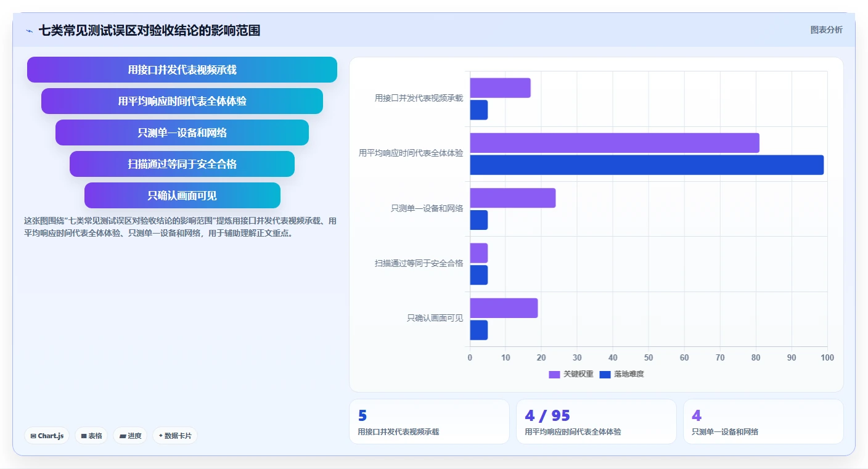Click the blue bar for 扫描通过等同于安全合格
Screen dimensions: 868x469
[479, 275]
